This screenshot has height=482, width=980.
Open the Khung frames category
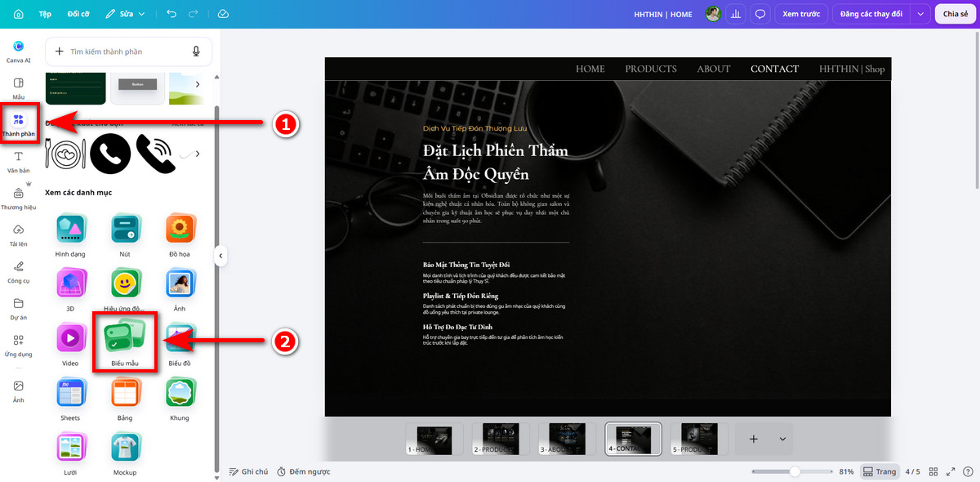[180, 399]
